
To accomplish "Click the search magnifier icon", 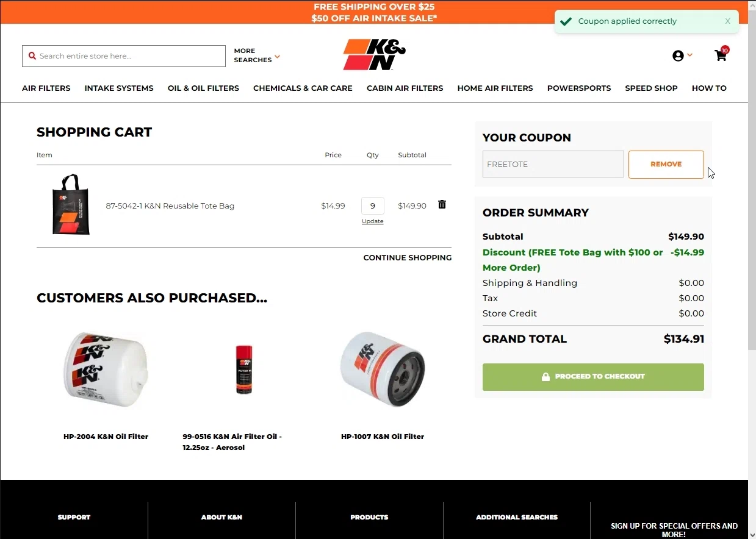I will click(x=32, y=55).
